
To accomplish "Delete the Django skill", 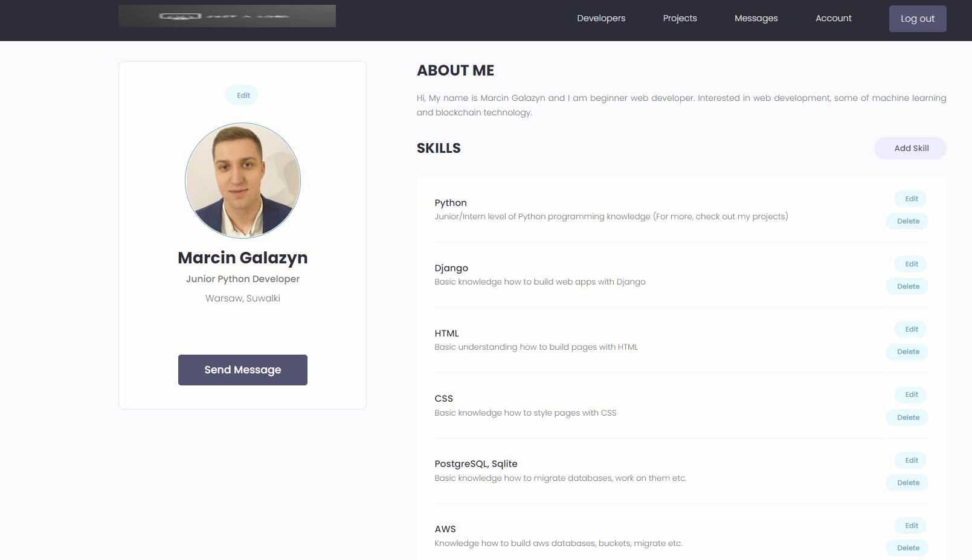I will click(907, 286).
